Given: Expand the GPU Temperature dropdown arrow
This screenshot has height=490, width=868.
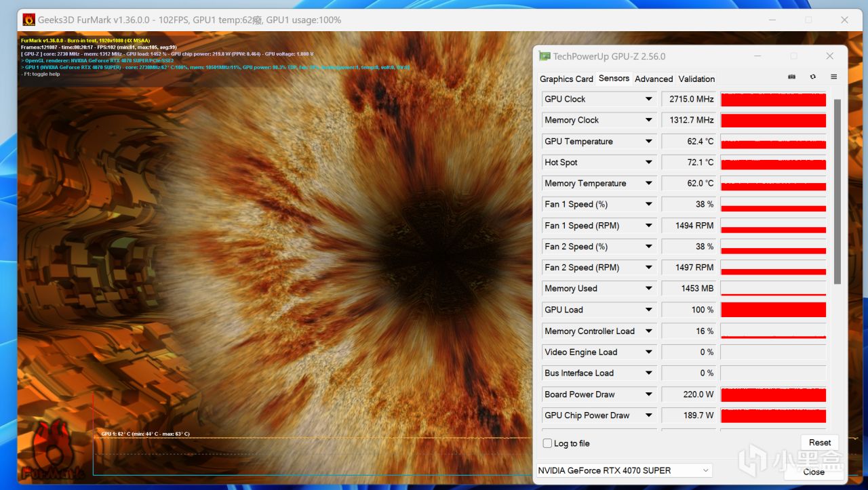Looking at the screenshot, I should (x=648, y=141).
